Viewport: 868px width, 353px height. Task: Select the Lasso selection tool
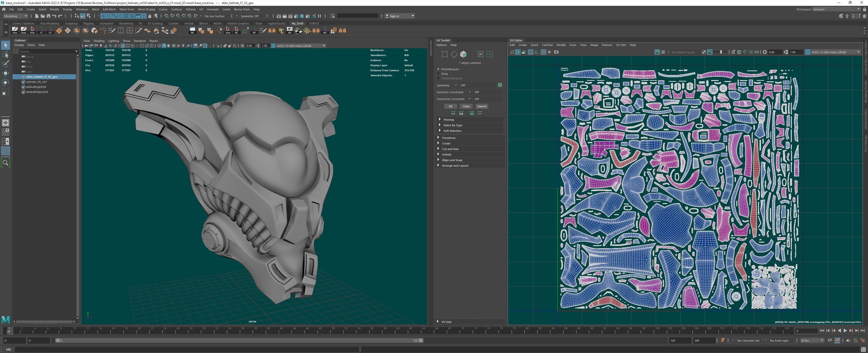(x=5, y=55)
